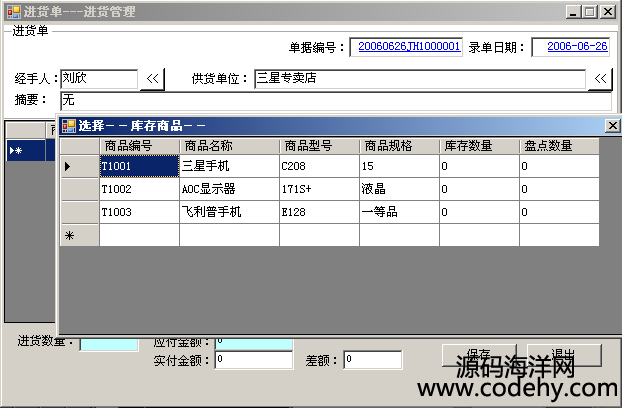This screenshot has width=622, height=408.
Task: Click the 库存数量 column header
Action: pos(478,146)
